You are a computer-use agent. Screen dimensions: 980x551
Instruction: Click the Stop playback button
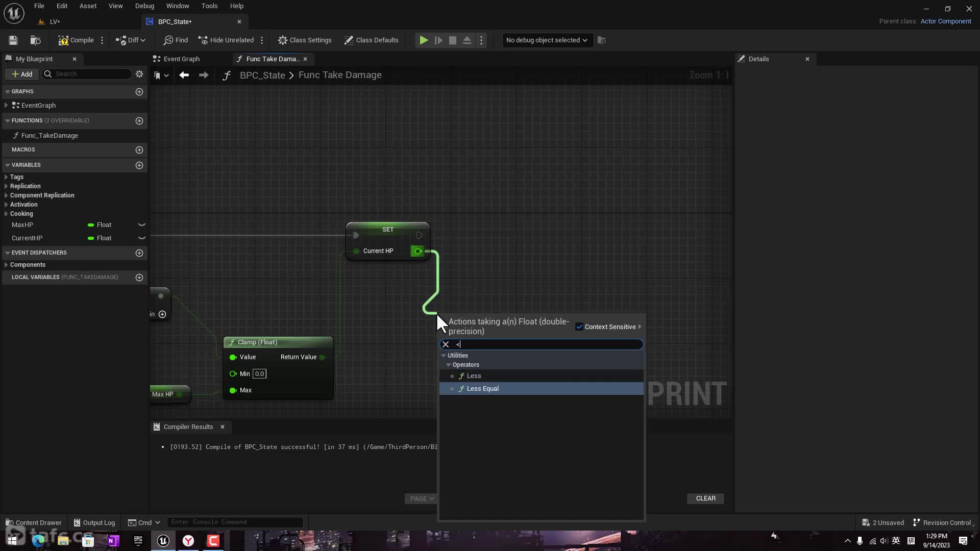[x=453, y=40]
